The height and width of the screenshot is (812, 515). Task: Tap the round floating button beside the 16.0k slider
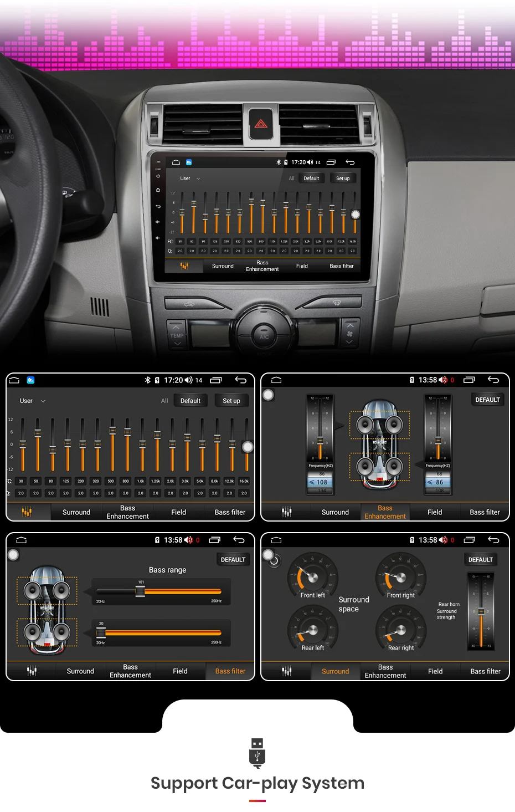(x=248, y=447)
